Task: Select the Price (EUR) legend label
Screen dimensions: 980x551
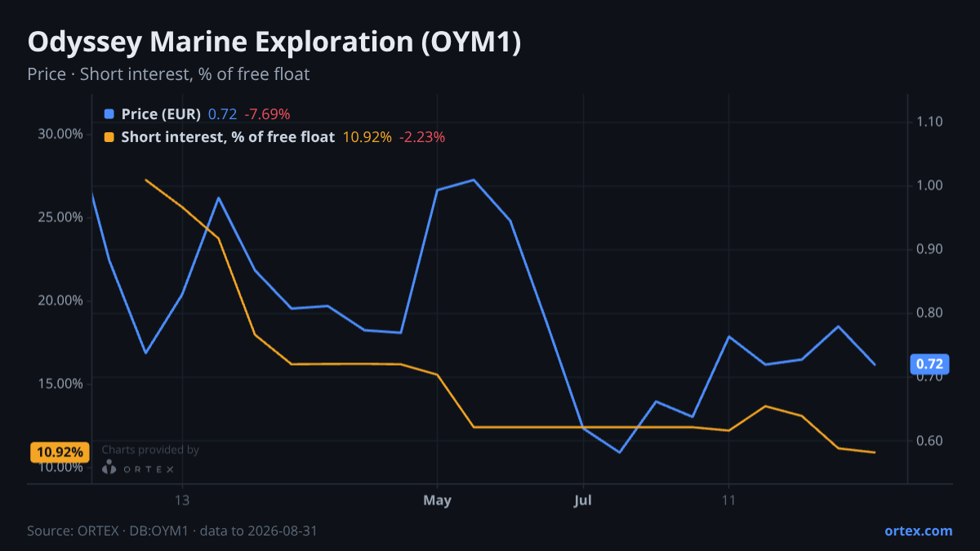Action: click(x=161, y=114)
